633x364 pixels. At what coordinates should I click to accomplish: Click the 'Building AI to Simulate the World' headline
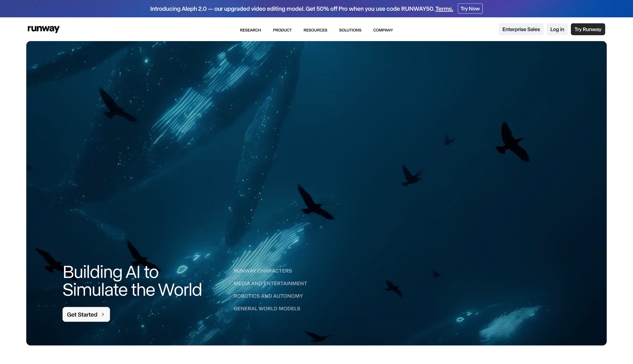[132, 281]
